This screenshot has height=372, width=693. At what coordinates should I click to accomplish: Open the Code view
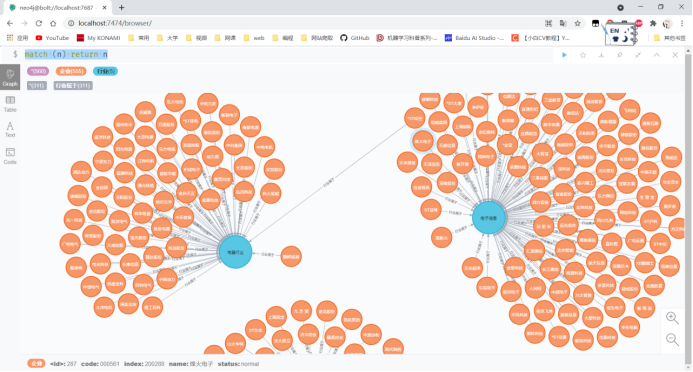[x=10, y=156]
